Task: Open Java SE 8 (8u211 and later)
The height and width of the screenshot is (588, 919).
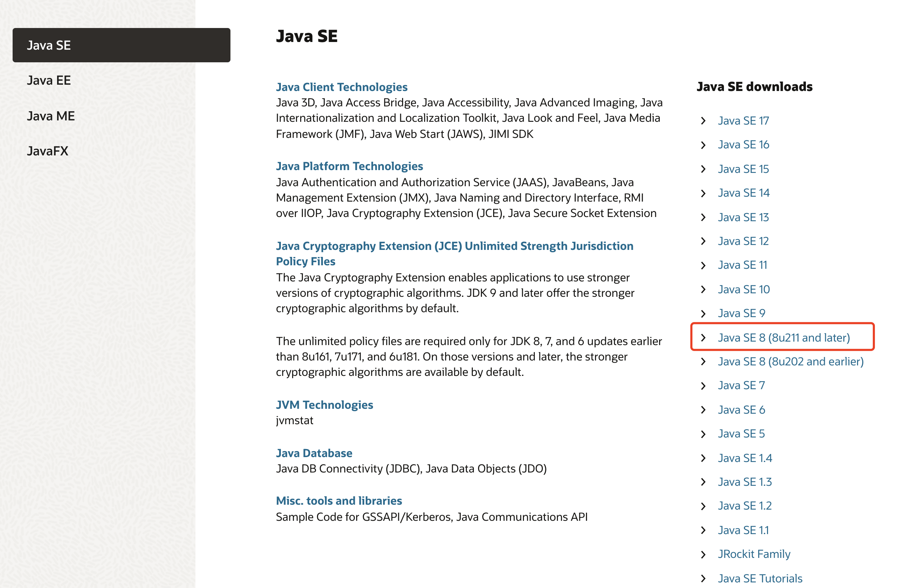Action: pyautogui.click(x=784, y=337)
